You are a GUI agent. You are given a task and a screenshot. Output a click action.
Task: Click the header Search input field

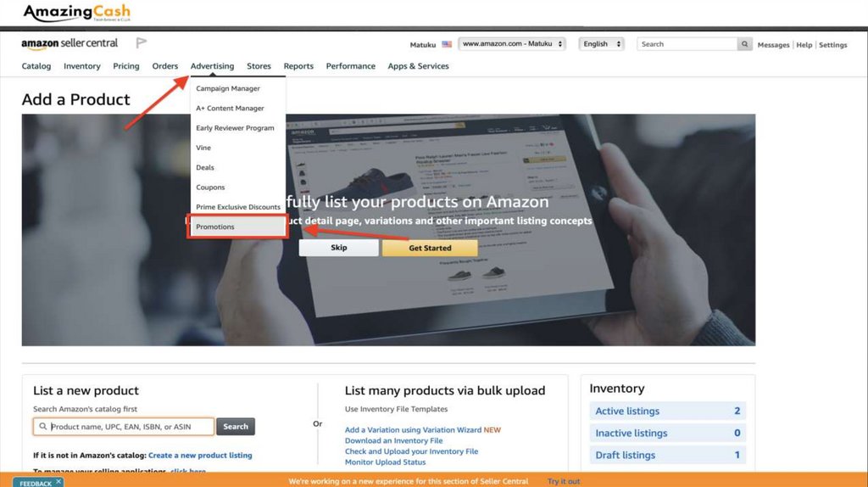point(687,44)
